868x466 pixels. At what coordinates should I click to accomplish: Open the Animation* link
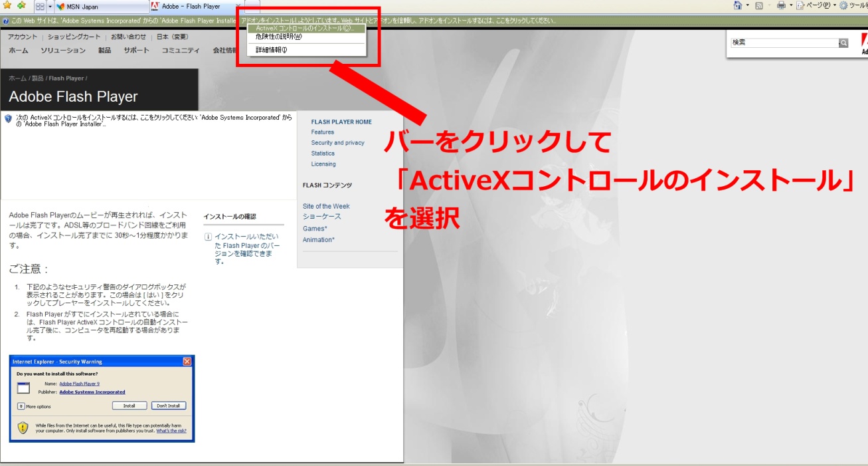319,240
